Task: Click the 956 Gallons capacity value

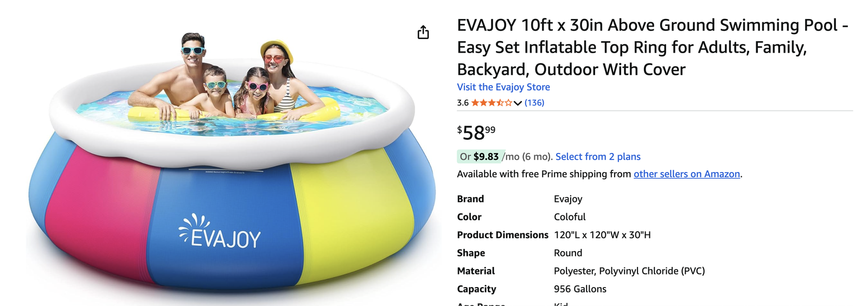Action: 580,289
